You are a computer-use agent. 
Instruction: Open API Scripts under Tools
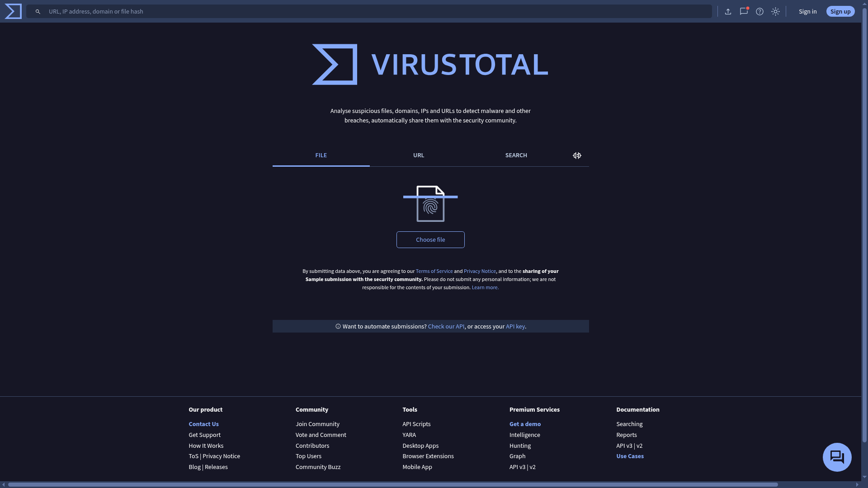[416, 424]
